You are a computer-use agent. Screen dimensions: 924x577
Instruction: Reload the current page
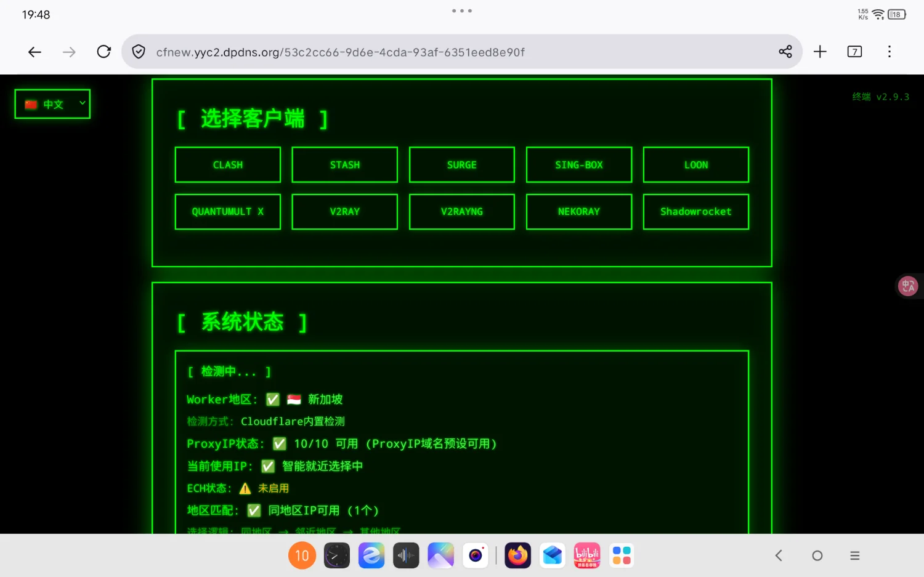104,52
